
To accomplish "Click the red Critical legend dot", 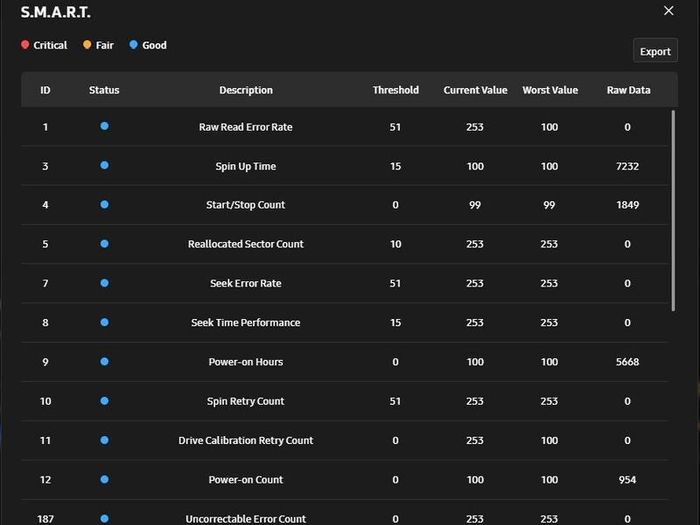I will pos(25,45).
